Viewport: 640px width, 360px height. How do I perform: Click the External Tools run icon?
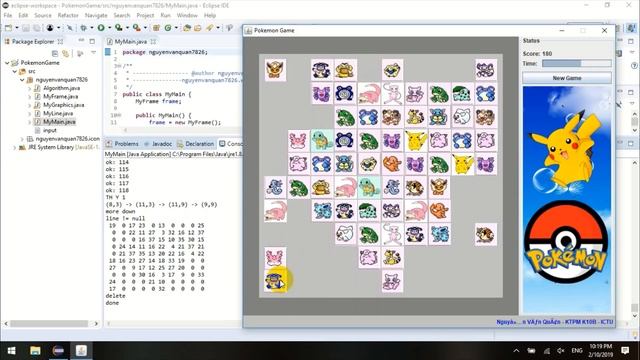click(x=136, y=28)
